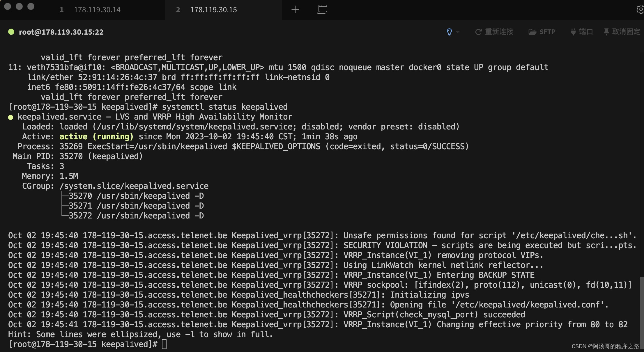Click the 'Initializing ipvs' log line
This screenshot has height=352, width=644.
[x=239, y=295]
